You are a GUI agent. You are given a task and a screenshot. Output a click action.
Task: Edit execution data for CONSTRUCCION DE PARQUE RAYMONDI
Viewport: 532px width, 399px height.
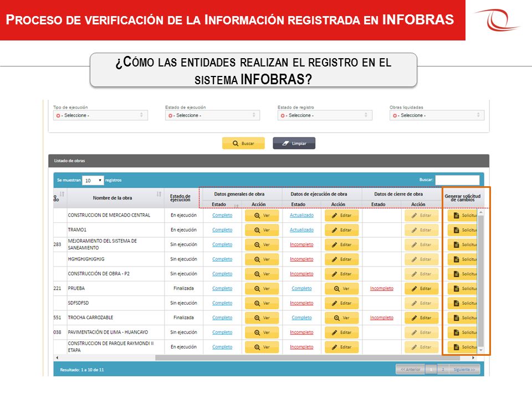click(341, 347)
